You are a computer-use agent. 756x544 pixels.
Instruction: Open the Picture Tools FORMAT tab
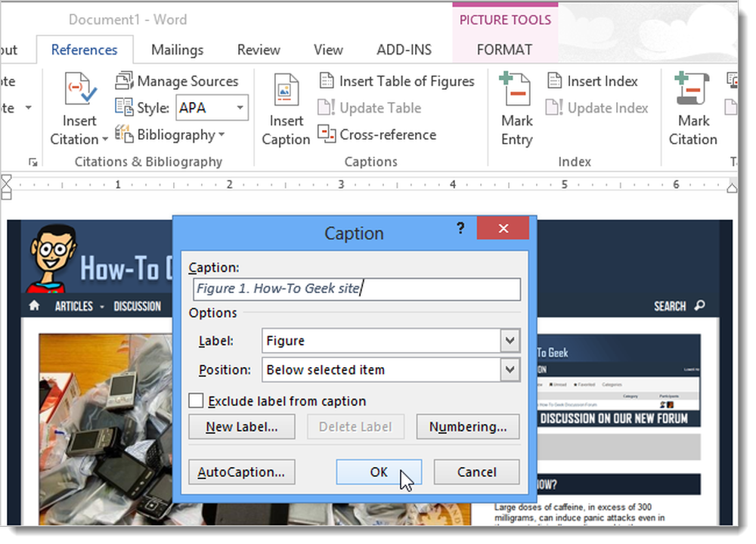point(504,50)
